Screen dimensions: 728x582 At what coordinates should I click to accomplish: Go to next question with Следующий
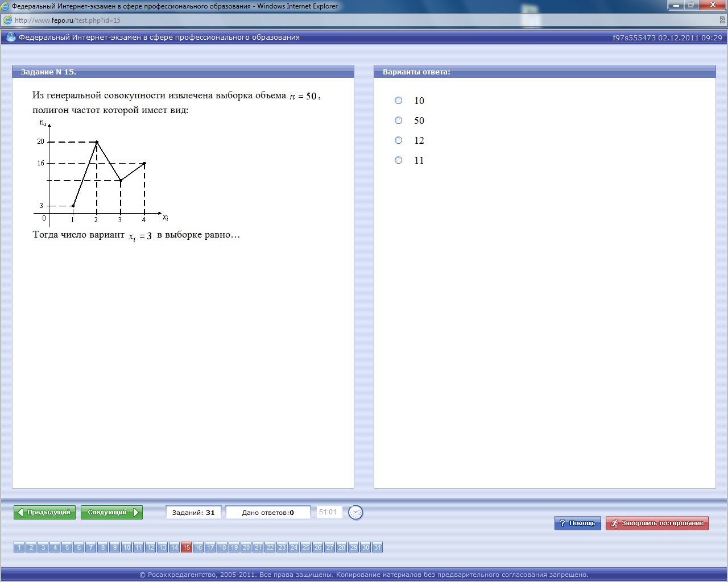(111, 512)
